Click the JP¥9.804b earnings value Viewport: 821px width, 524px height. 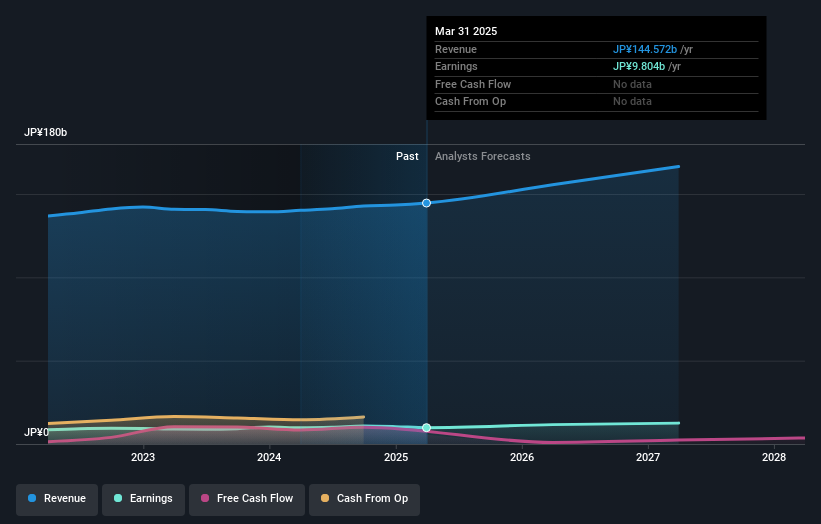639,66
